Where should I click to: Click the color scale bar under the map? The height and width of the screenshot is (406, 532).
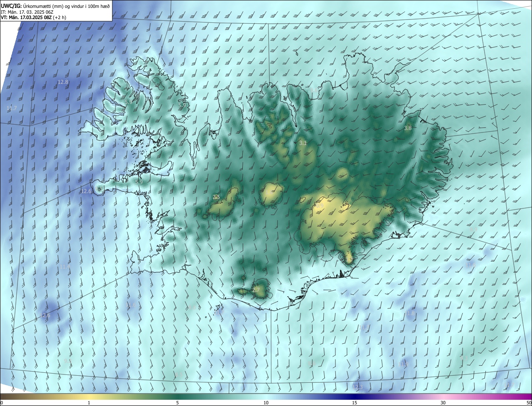pos(266,396)
